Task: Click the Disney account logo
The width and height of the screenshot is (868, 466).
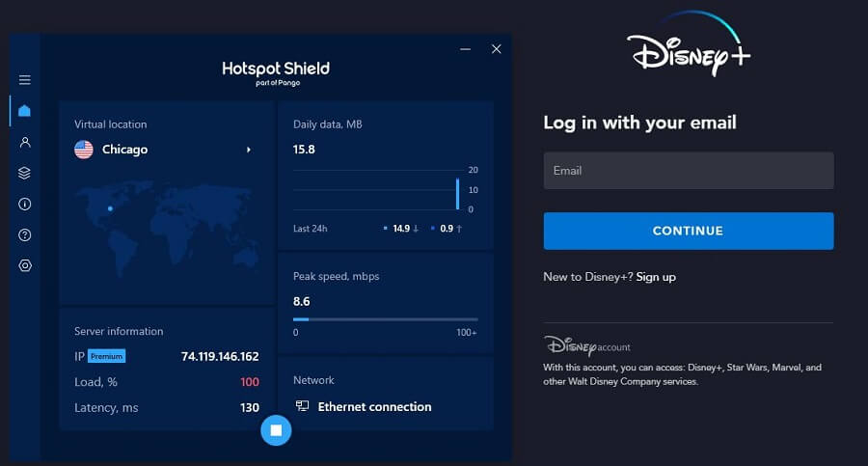Action: pos(586,345)
